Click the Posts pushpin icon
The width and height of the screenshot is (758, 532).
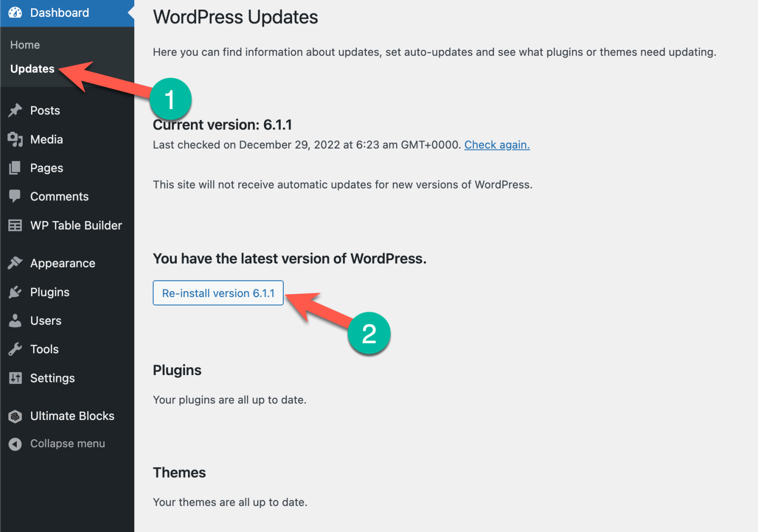pos(15,110)
